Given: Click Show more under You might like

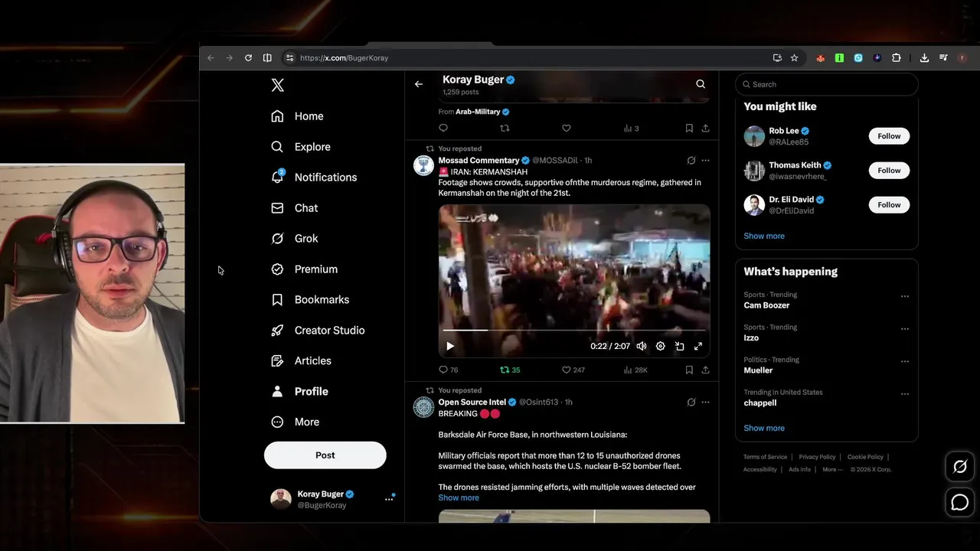Looking at the screenshot, I should tap(764, 236).
